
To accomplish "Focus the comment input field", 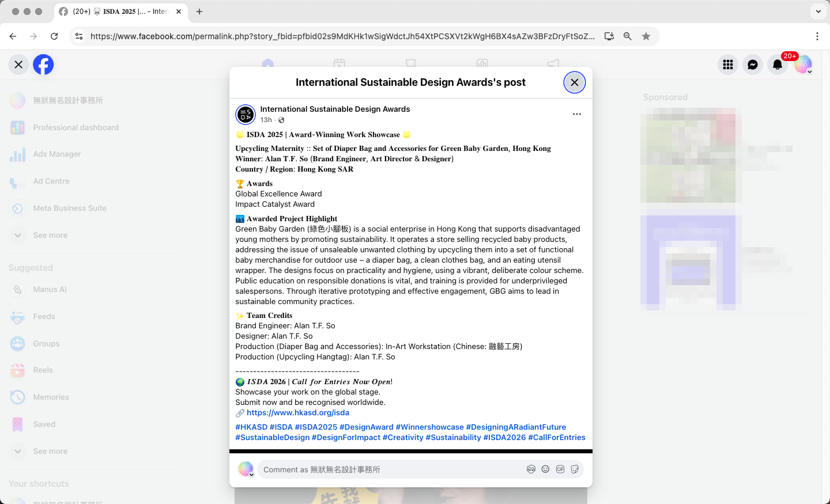I will click(392, 469).
